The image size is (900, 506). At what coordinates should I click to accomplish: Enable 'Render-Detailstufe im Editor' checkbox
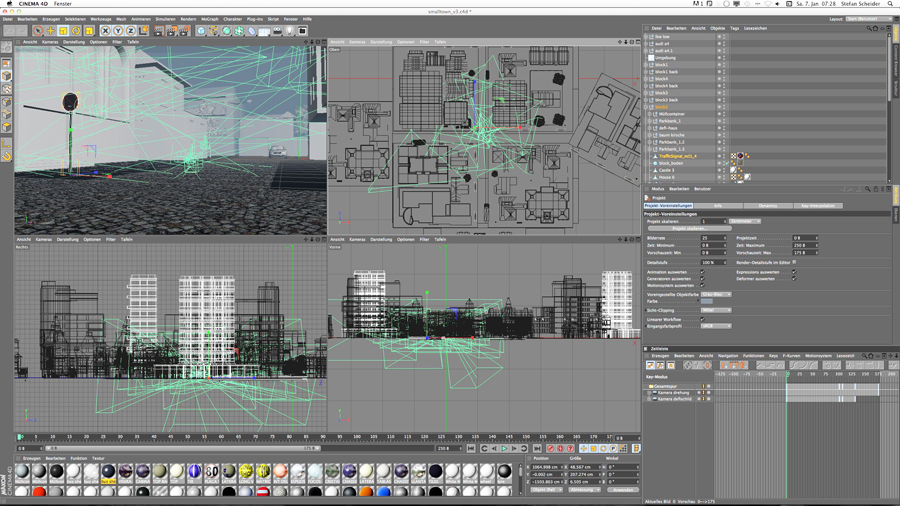click(x=794, y=262)
